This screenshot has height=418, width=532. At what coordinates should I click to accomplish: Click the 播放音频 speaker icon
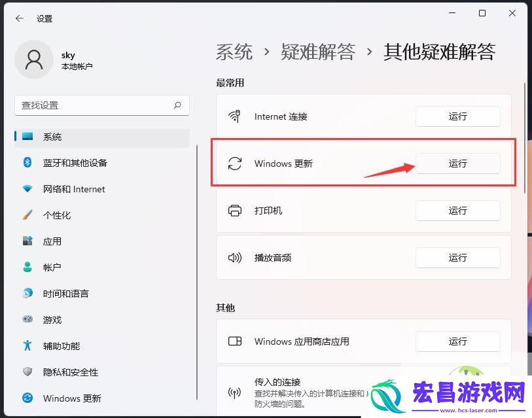[x=234, y=258]
